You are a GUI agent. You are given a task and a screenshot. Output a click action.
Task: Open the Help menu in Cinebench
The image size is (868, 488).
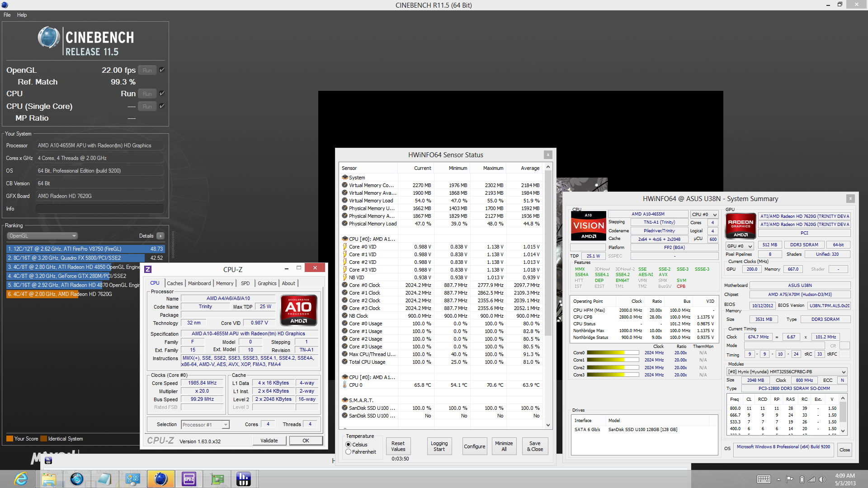point(22,15)
